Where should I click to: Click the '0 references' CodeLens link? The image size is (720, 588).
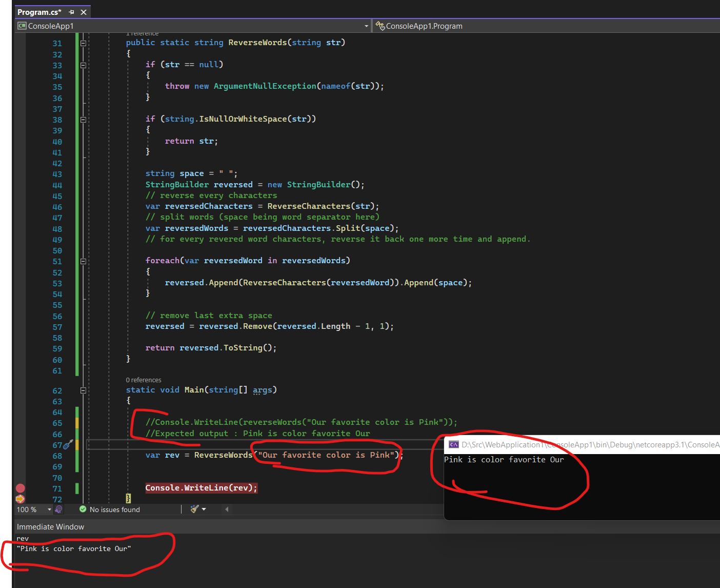(144, 380)
